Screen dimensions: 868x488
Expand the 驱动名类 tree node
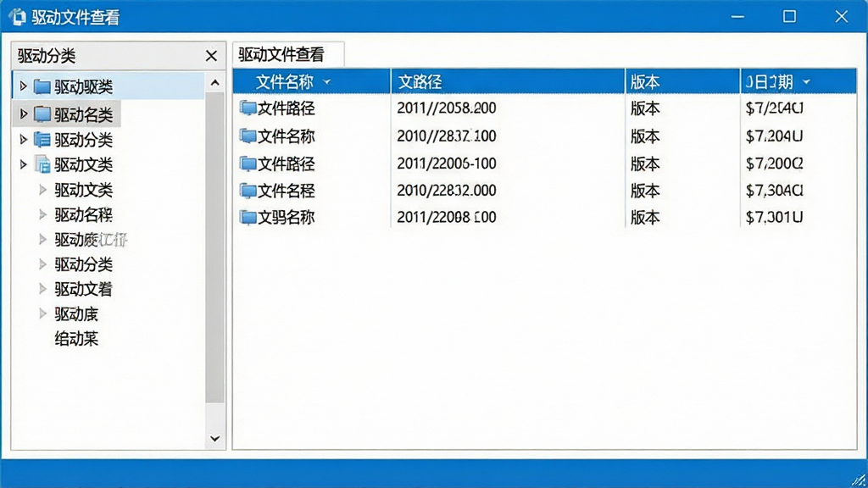point(23,114)
